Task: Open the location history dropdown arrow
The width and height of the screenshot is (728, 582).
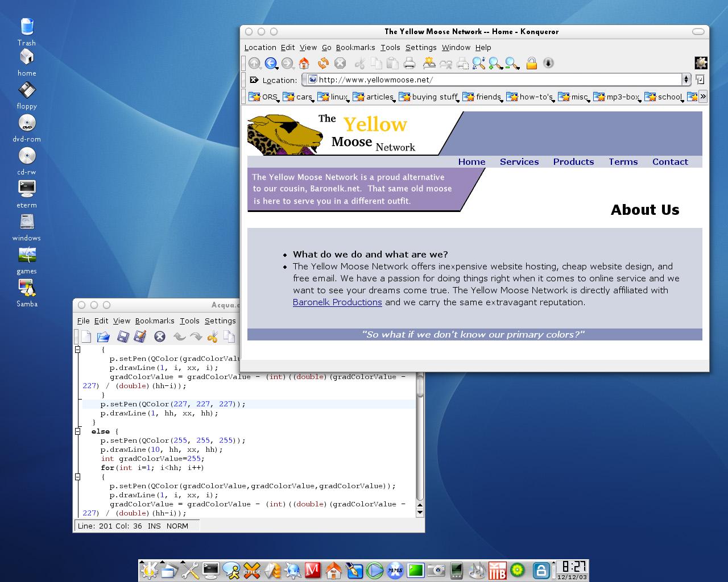Action: 686,80
